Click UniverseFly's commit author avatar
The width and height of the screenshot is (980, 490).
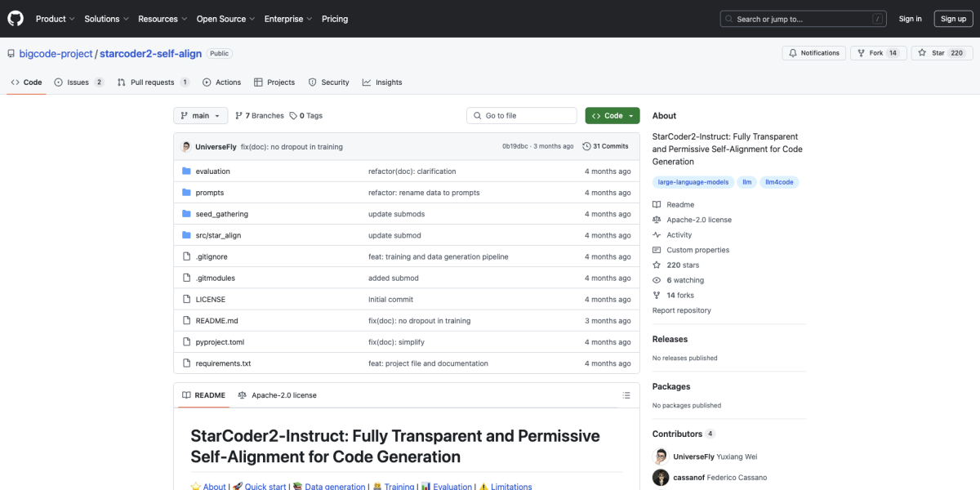(186, 147)
